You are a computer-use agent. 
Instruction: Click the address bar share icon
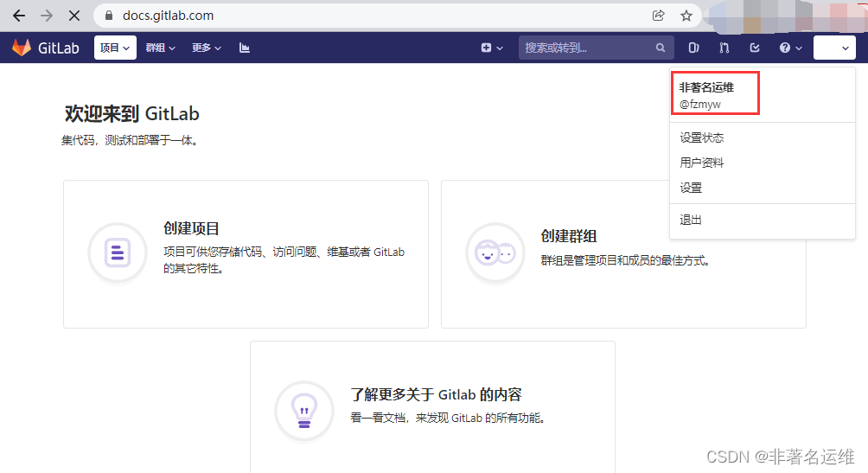(x=658, y=16)
